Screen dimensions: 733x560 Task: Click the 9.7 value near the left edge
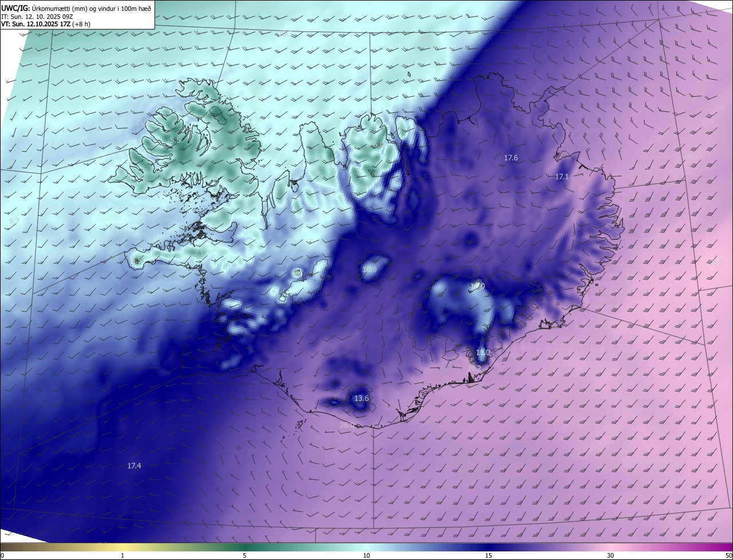point(14,221)
